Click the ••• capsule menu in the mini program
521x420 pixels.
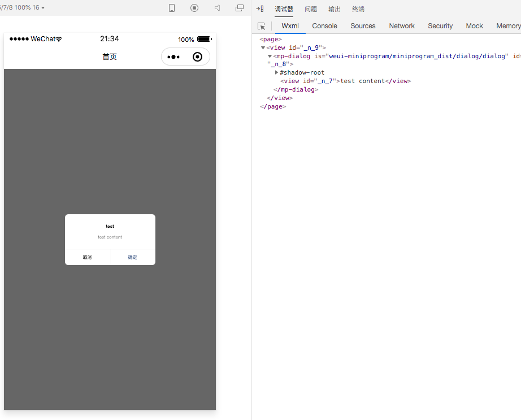[x=172, y=57]
